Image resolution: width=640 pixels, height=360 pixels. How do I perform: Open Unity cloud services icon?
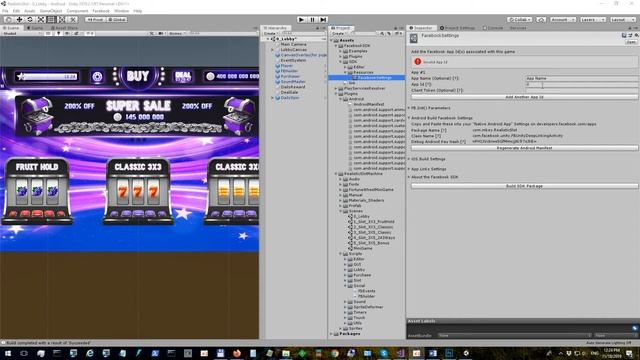click(541, 19)
